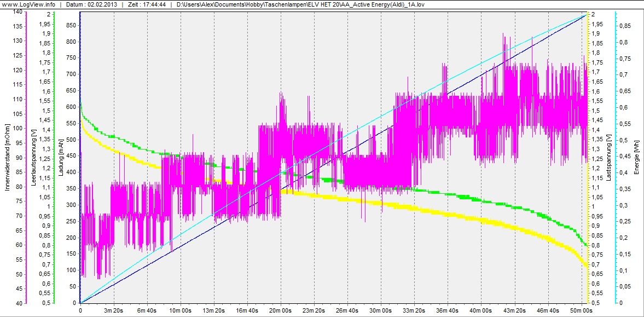Click the 140 tick on Innenwiderstand axis
Image resolution: width=644 pixels, height=317 pixels.
coord(18,11)
